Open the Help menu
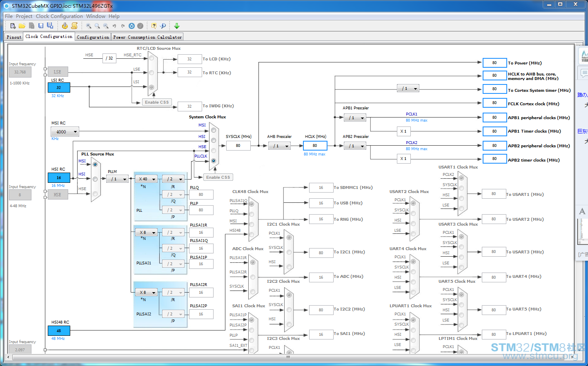588x366 pixels. 114,16
